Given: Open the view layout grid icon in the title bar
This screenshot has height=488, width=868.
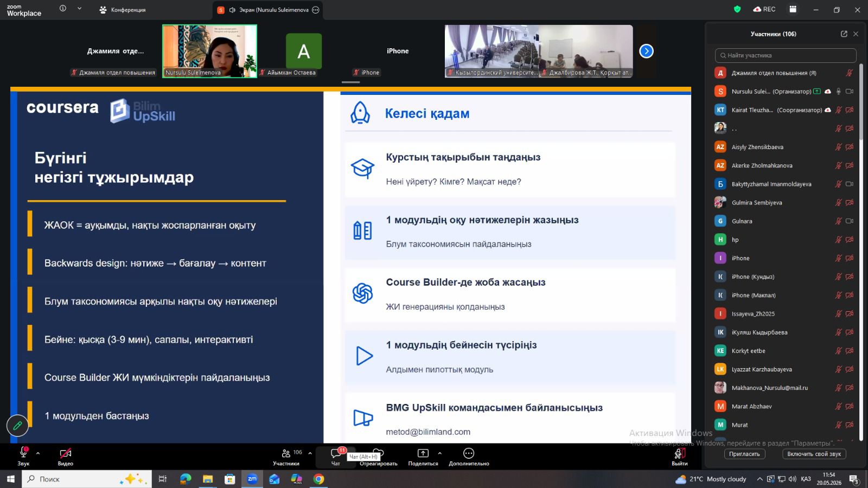Looking at the screenshot, I should 793,9.
